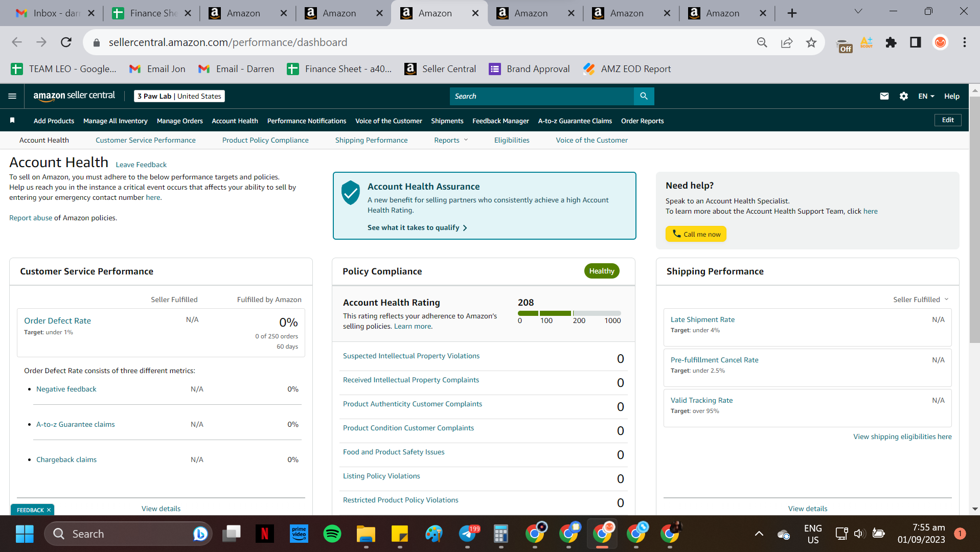This screenshot has width=980, height=552.
Task: Expand See what it takes to qualify
Action: tap(417, 227)
